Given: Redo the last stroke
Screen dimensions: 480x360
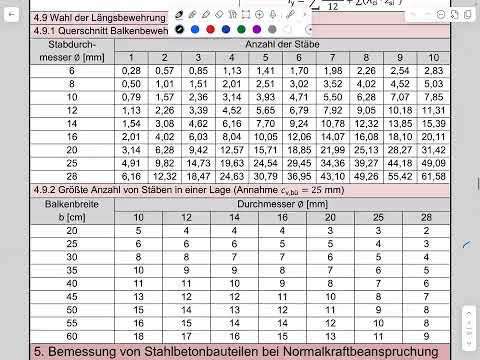Looking at the screenshot, I should [427, 14].
